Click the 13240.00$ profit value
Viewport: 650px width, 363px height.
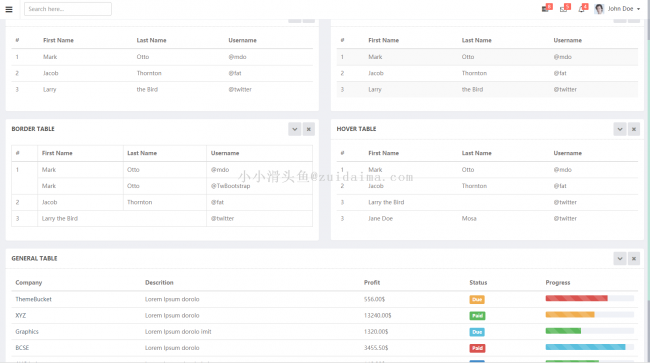[x=378, y=315]
